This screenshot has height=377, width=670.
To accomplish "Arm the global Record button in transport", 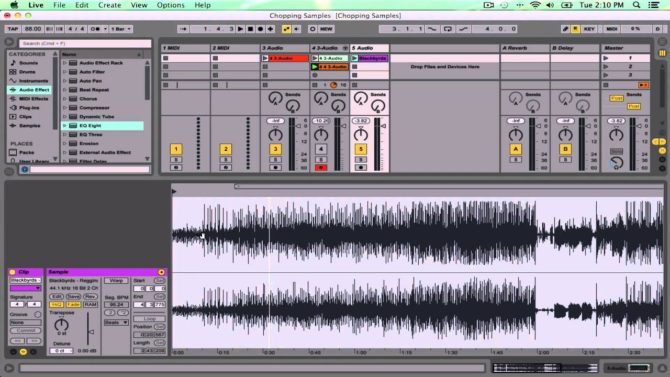I will pos(260,29).
